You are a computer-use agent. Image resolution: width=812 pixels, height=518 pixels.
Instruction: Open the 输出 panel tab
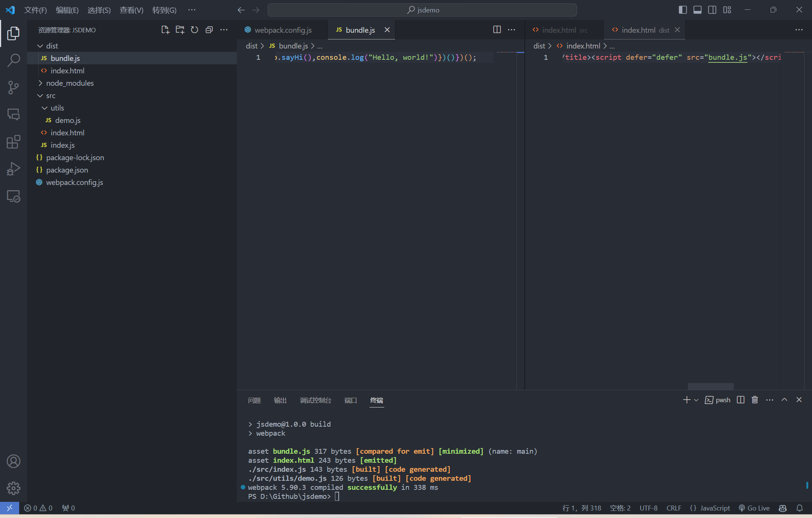click(280, 400)
